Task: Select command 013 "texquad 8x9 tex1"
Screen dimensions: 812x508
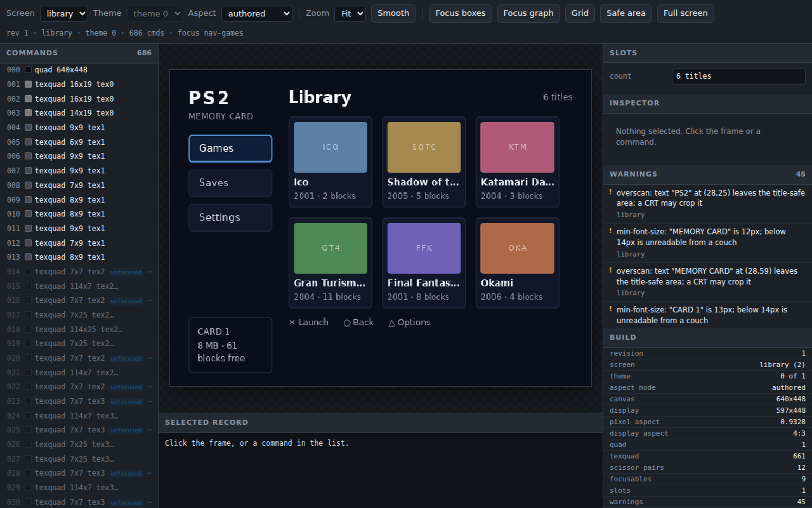Action: (79, 257)
